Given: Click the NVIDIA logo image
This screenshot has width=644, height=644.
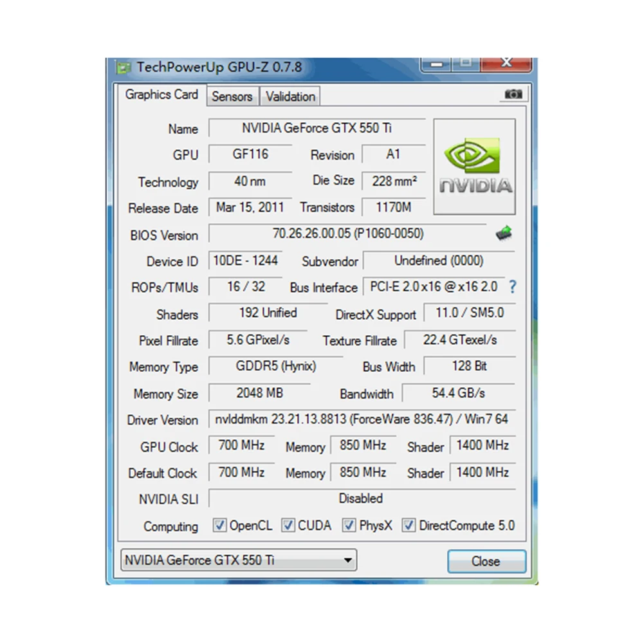Looking at the screenshot, I should (x=474, y=167).
